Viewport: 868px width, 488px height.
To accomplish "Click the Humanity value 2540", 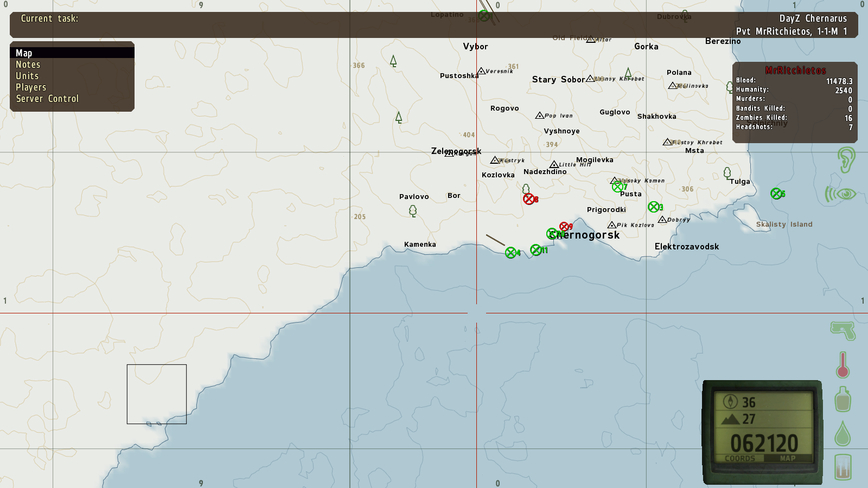I will tap(844, 91).
